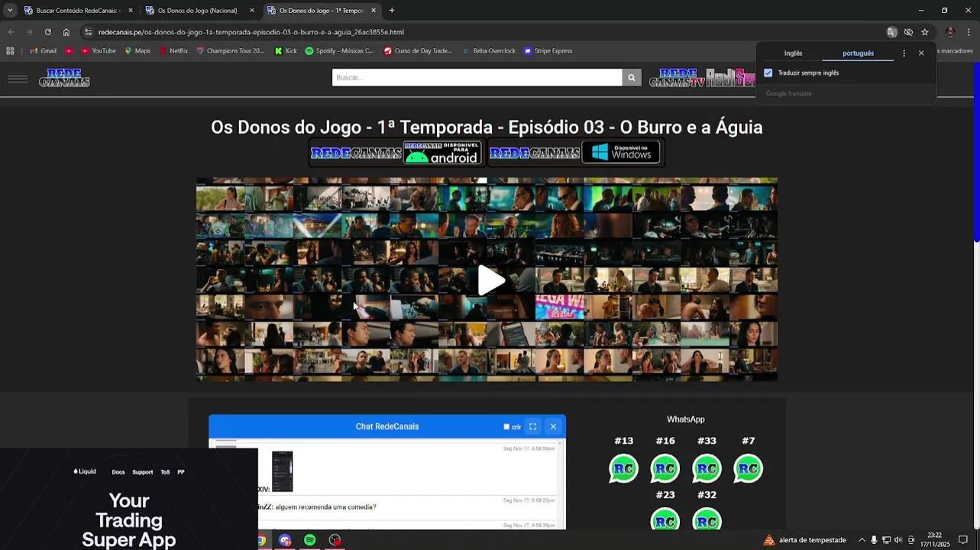Screen dimensions: 980x550
Task: Click 'Support' in the Liquid ad
Action: click(143, 472)
